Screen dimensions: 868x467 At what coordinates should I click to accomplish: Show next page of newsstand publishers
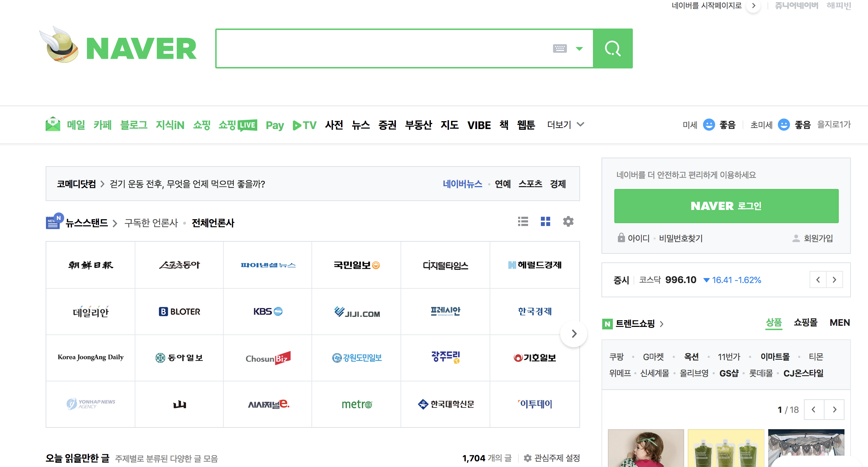(574, 334)
